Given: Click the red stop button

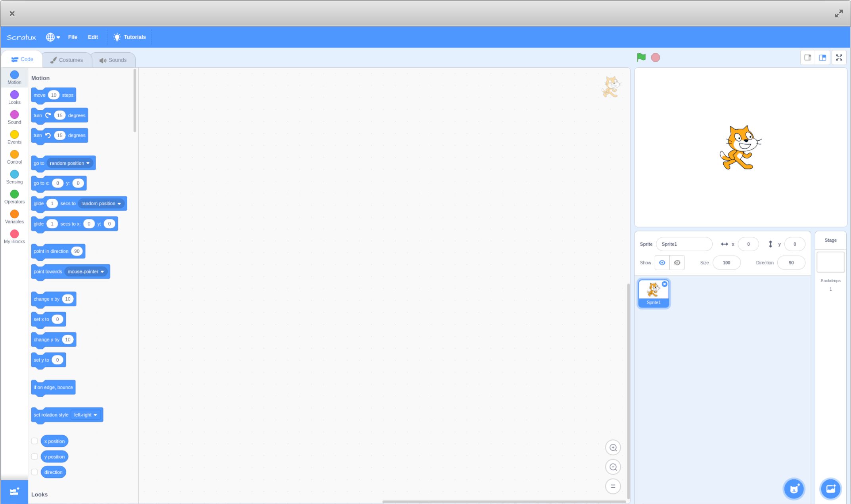Looking at the screenshot, I should coord(656,57).
